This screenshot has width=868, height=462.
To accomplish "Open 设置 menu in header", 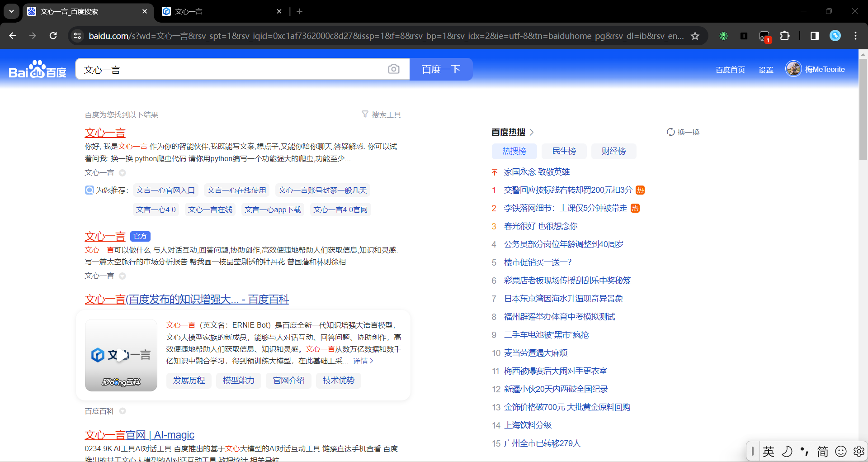I will pos(766,70).
